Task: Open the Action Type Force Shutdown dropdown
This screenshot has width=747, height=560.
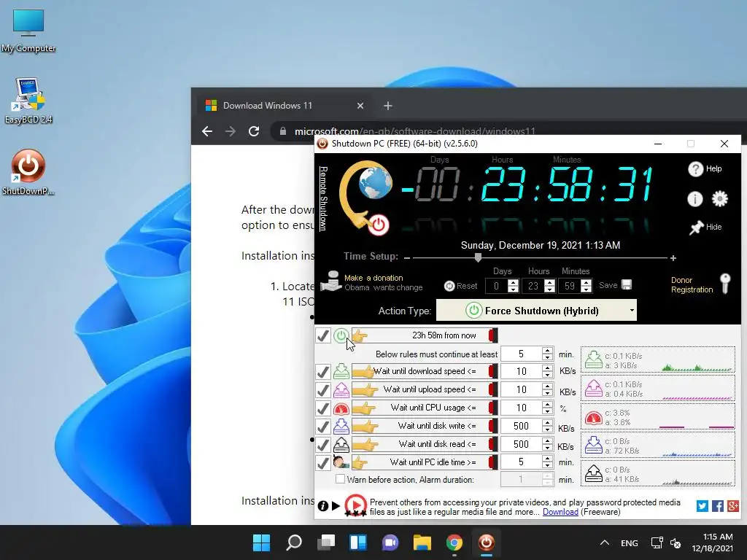Action: pyautogui.click(x=536, y=311)
